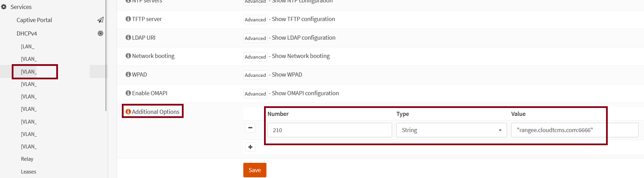Viewport: 644px width, 178px height.
Task: Expand LDAP configuration with Advanced button
Action: [x=255, y=38]
